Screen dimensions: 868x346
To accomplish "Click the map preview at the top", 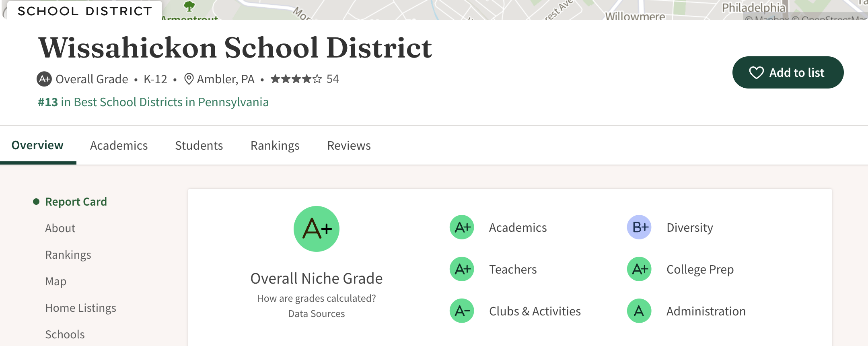I will click(442, 10).
